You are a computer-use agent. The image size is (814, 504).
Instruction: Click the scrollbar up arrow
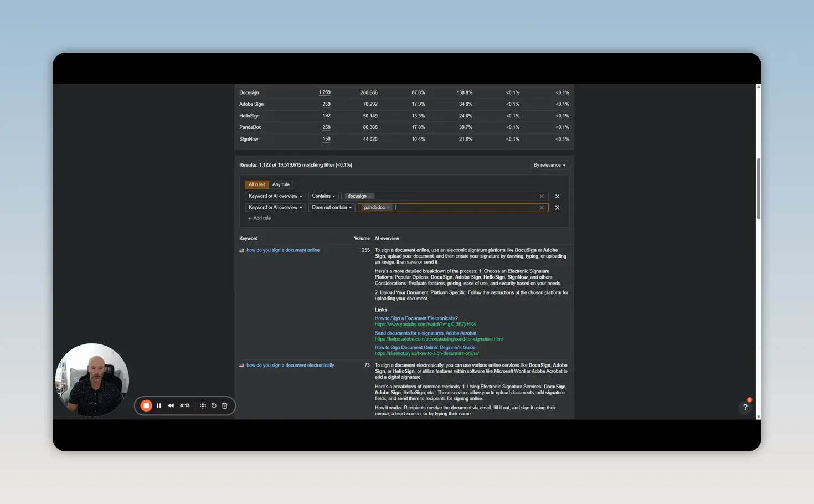coord(759,86)
